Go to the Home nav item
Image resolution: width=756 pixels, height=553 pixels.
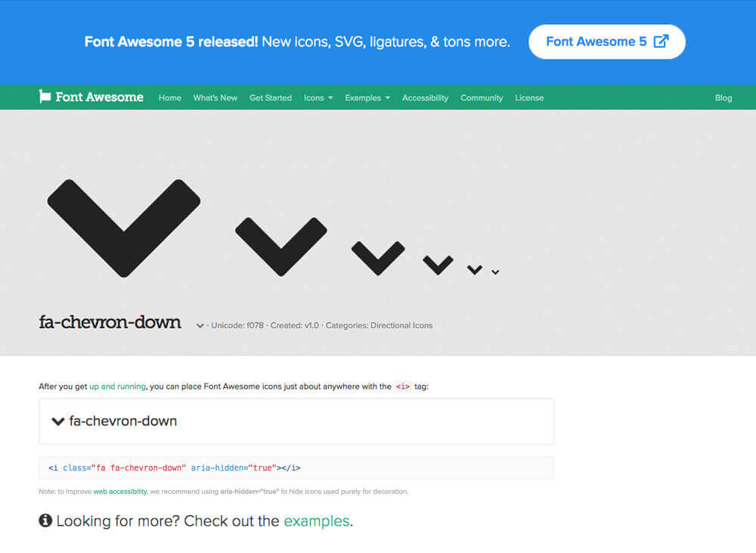click(x=169, y=98)
